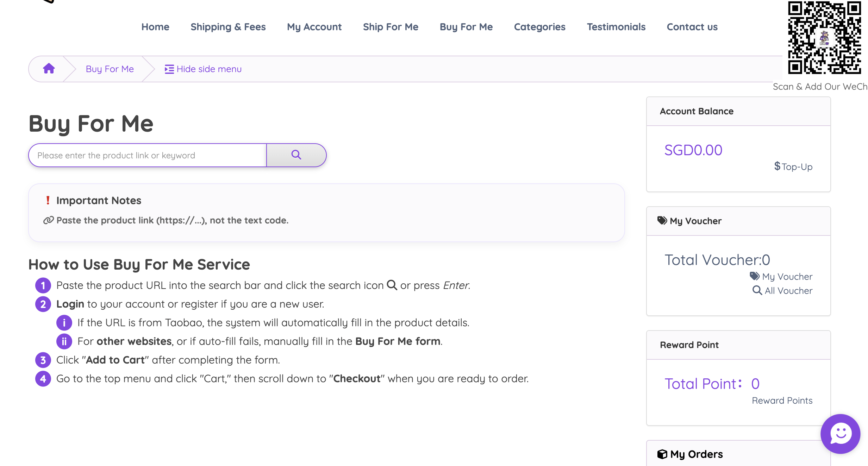Image resolution: width=868 pixels, height=466 pixels.
Task: Go to Home in the navigation
Action: 155,27
